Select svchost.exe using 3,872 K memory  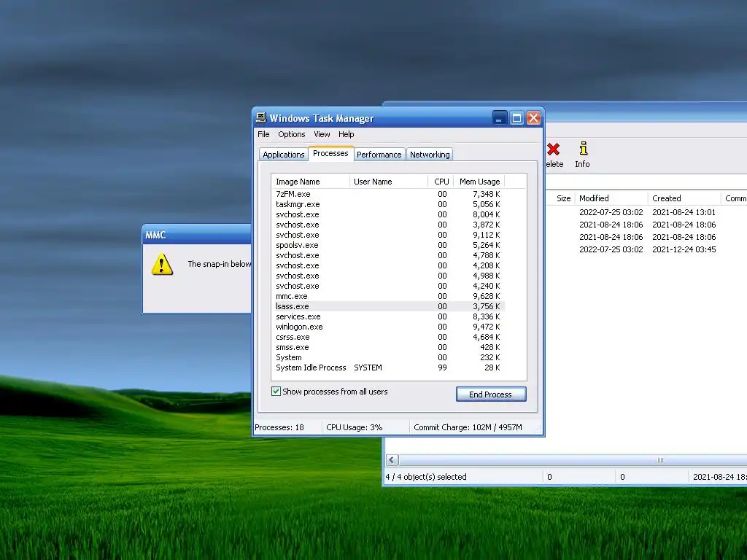(x=388, y=225)
